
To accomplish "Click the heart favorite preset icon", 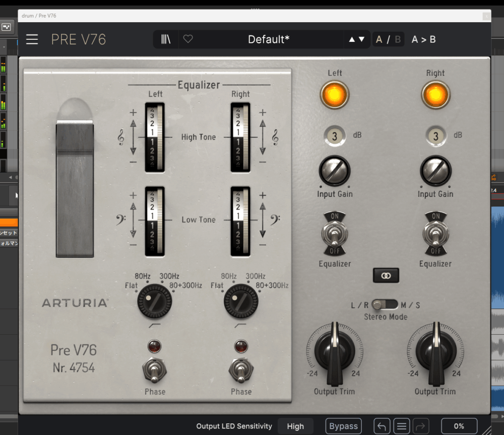I will coord(188,39).
